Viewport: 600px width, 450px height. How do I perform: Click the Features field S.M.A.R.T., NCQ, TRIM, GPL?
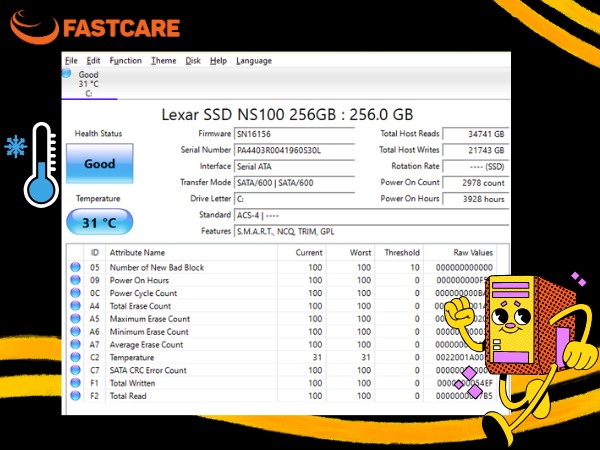click(x=371, y=232)
